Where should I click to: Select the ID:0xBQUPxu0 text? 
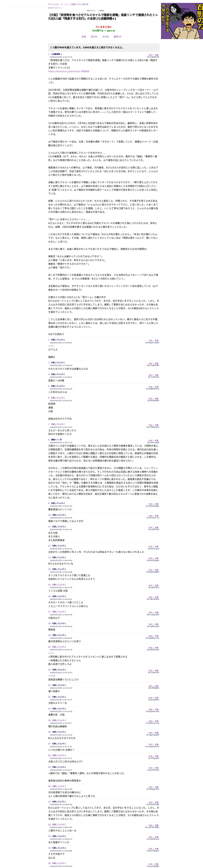(153, 389)
